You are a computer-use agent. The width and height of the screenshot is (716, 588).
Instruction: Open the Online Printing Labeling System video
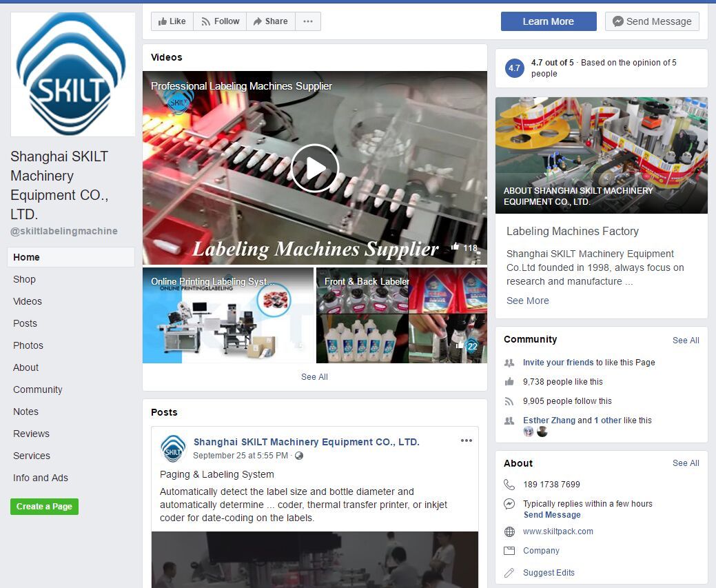tap(228, 315)
